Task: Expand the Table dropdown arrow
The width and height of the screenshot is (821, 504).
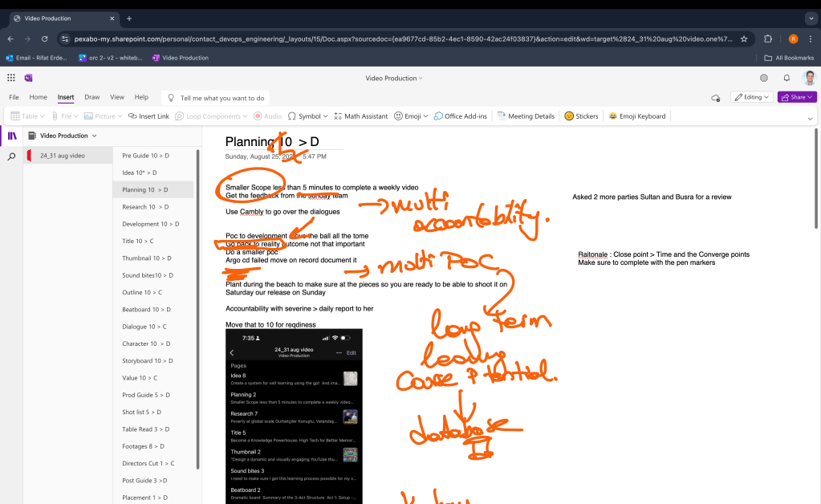Action: point(43,116)
